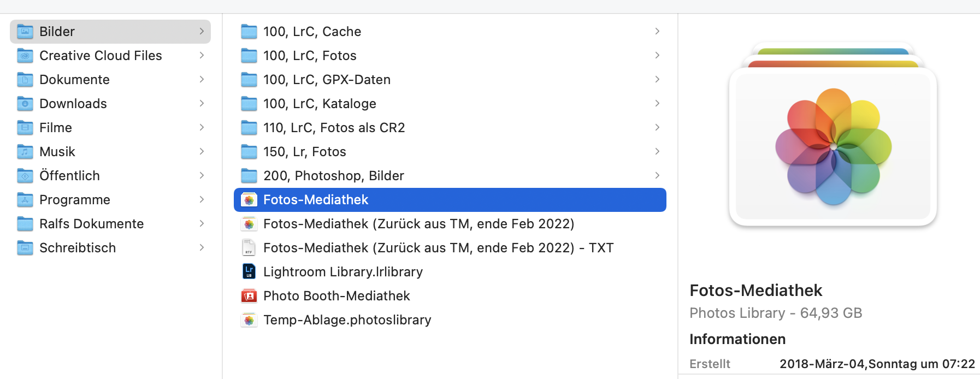
Task: Click the Öffentlich folder icon
Action: (25, 176)
